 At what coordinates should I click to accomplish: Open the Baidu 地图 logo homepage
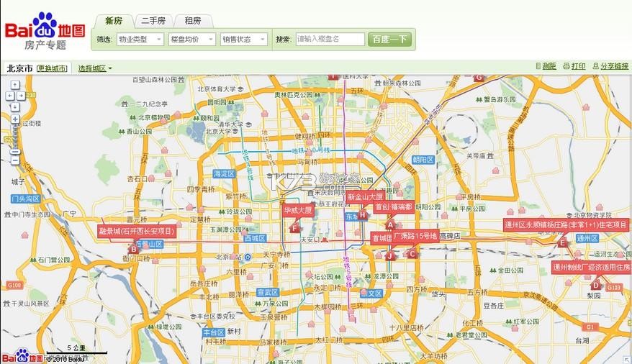pyautogui.click(x=45, y=32)
